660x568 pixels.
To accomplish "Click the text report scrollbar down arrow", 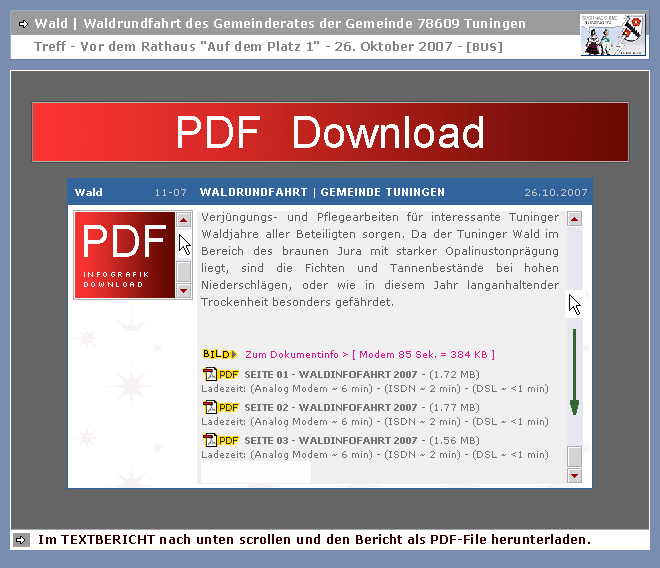I will pyautogui.click(x=574, y=476).
